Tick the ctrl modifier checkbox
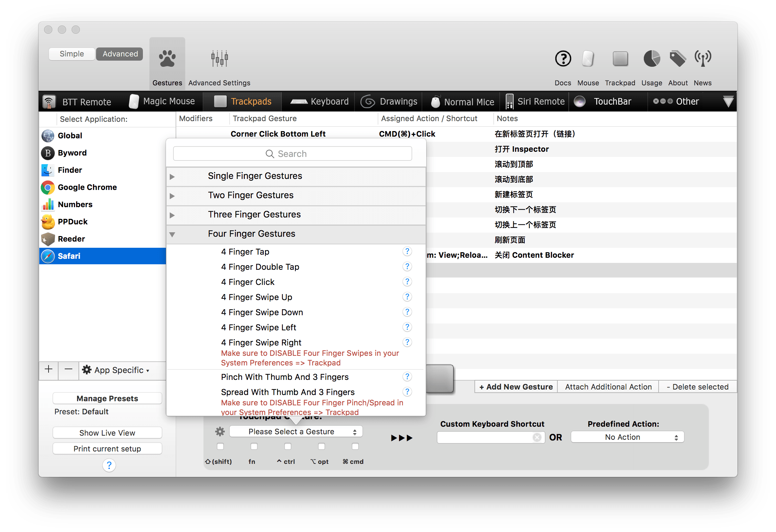Viewport: 776px width, 532px height. tap(288, 446)
